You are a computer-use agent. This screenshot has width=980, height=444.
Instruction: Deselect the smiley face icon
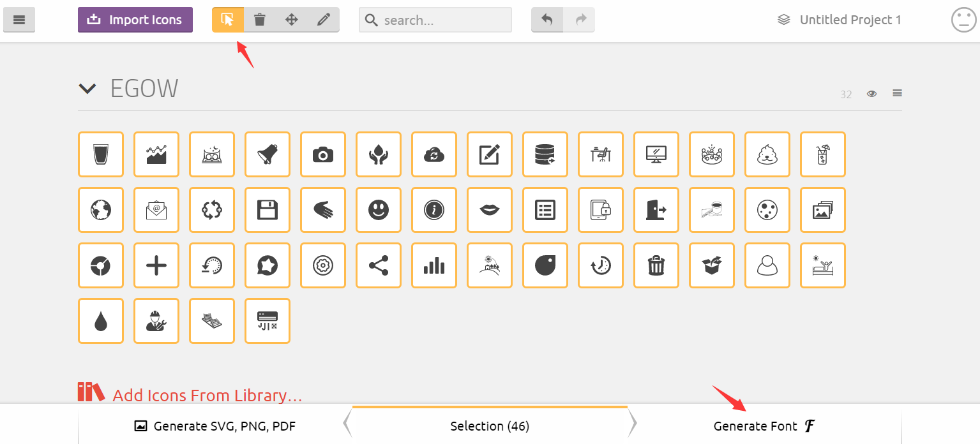[x=379, y=210]
